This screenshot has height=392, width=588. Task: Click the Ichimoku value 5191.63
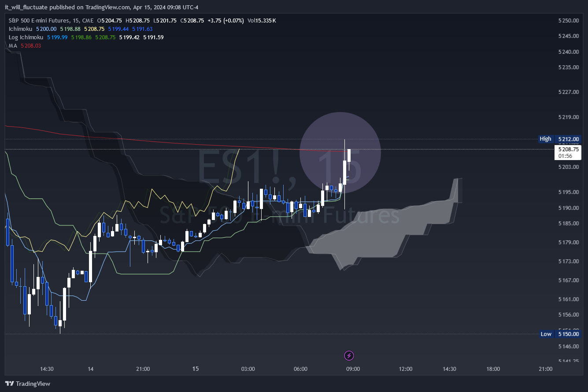tap(142, 29)
